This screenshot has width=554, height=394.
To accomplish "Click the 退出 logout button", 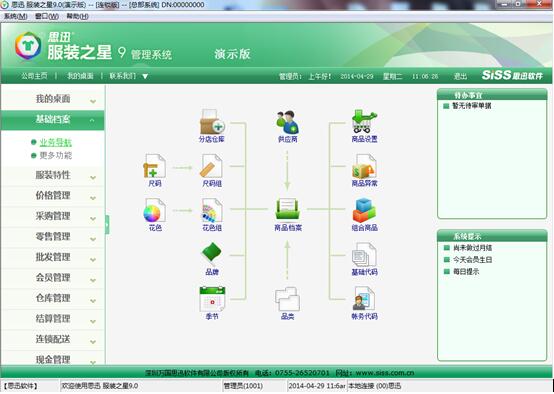I will coord(460,76).
